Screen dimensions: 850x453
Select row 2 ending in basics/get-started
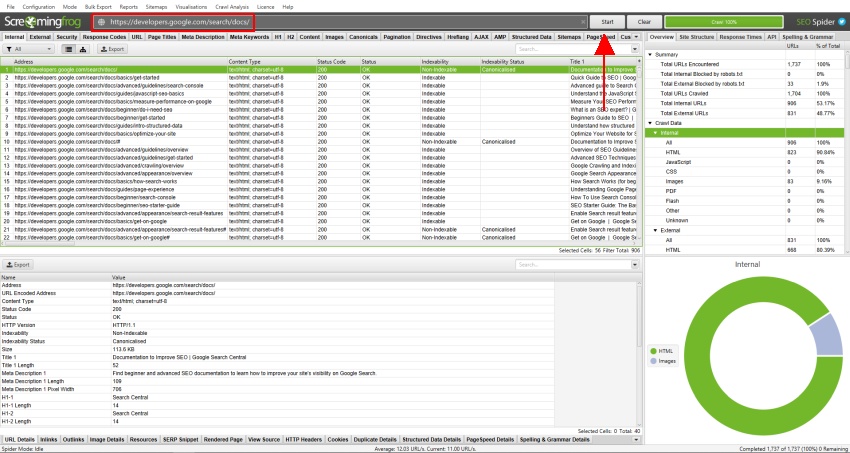click(320, 77)
